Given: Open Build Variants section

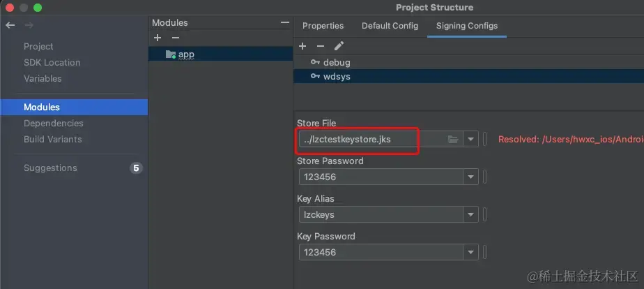Looking at the screenshot, I should click(x=52, y=139).
